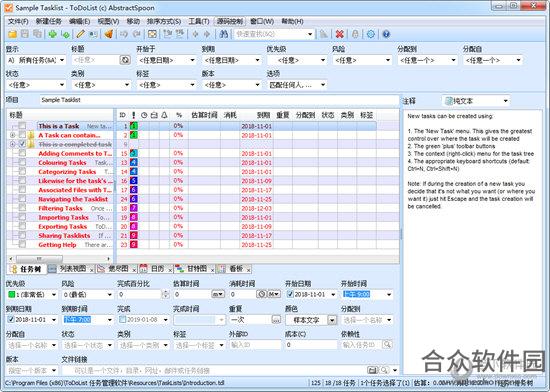Sort by the ID column header
Image resolution: width=550 pixels, height=392 pixels.
pos(122,115)
